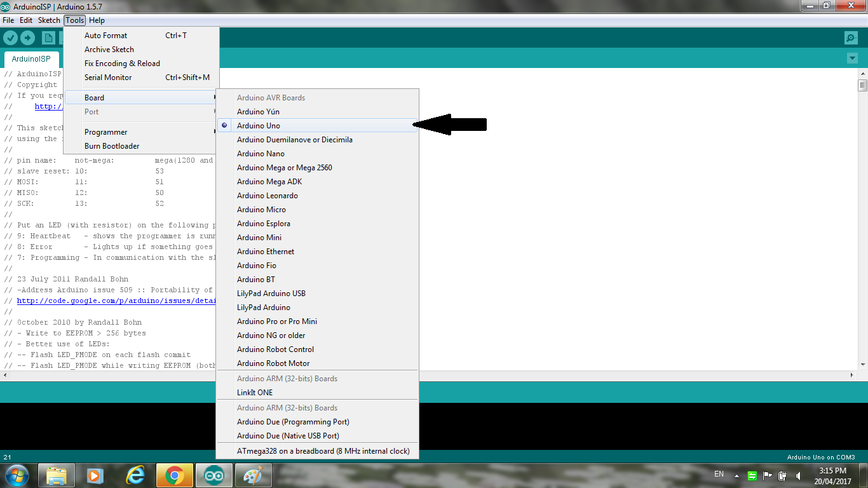Choose Arduino BT board
The width and height of the screenshot is (868, 488).
tap(317, 280)
